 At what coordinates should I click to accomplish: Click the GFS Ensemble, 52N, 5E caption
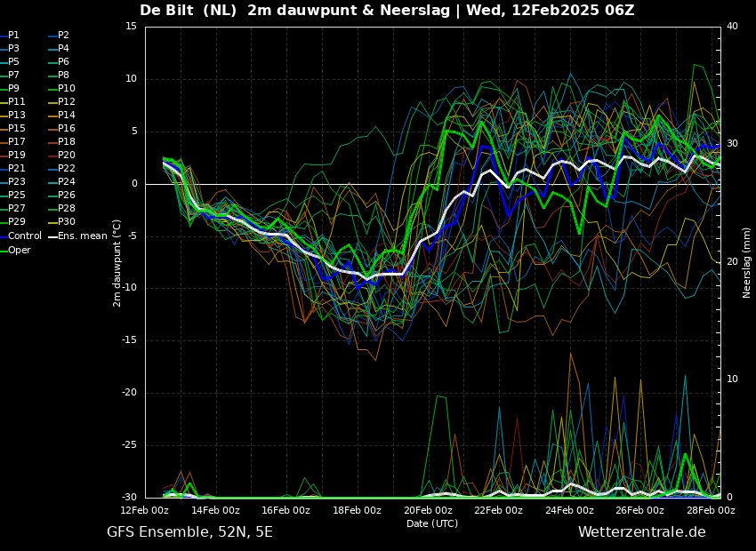pos(189,532)
